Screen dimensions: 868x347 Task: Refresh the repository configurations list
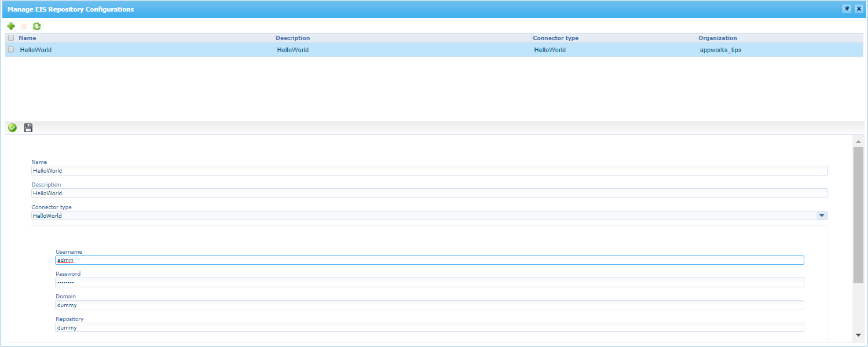[x=36, y=26]
